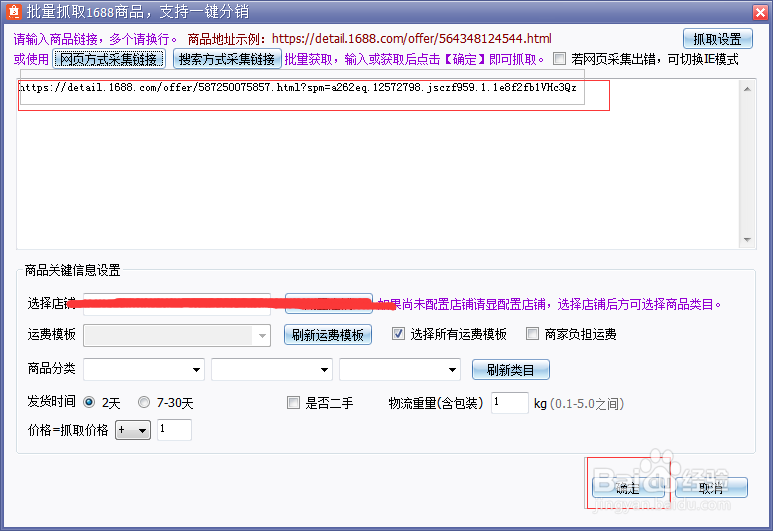Check 是否二手 checkbox

(293, 403)
